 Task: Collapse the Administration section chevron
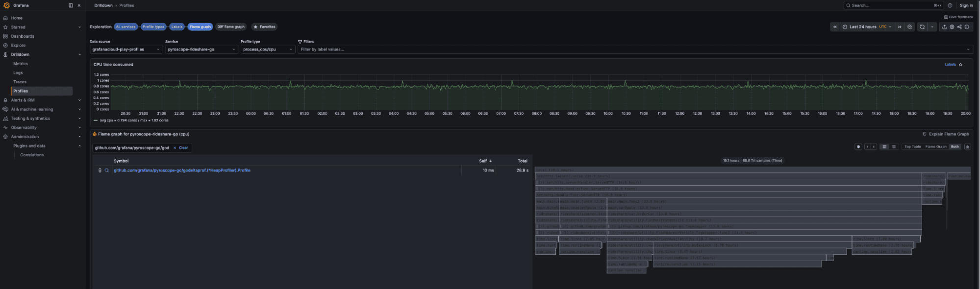(79, 137)
